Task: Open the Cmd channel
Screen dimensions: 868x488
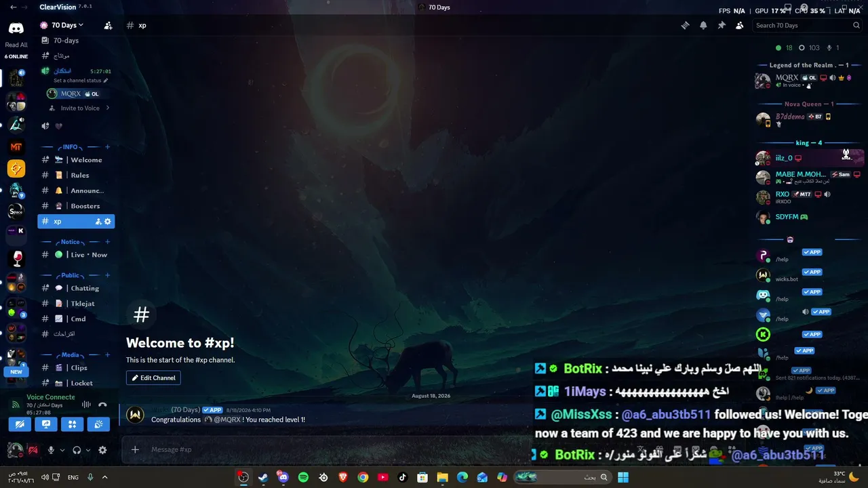Action: pyautogui.click(x=76, y=319)
